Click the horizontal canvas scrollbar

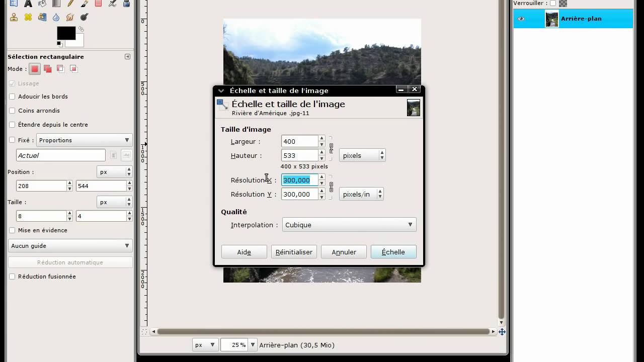324,332
